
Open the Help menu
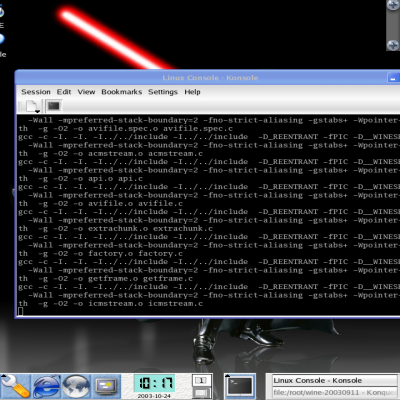click(192, 92)
